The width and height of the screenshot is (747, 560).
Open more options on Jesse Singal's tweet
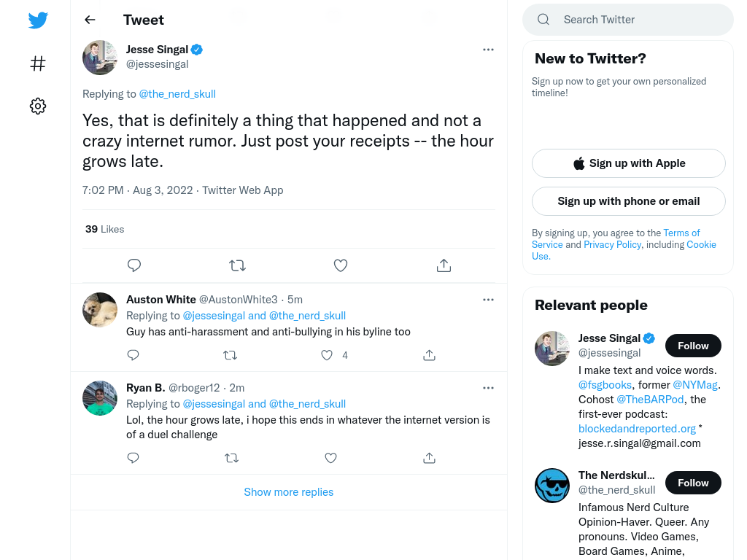pos(488,50)
